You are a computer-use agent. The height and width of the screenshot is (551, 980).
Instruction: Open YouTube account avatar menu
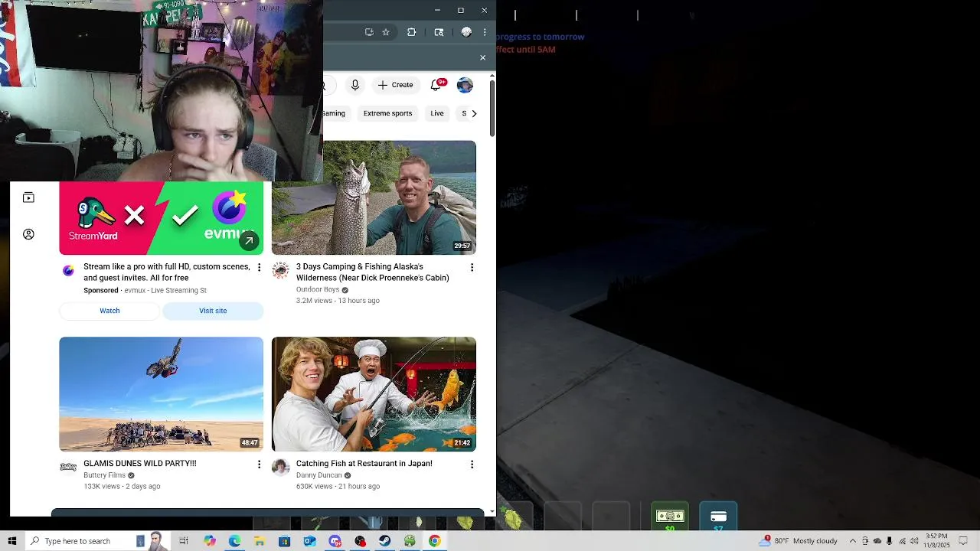click(x=465, y=85)
